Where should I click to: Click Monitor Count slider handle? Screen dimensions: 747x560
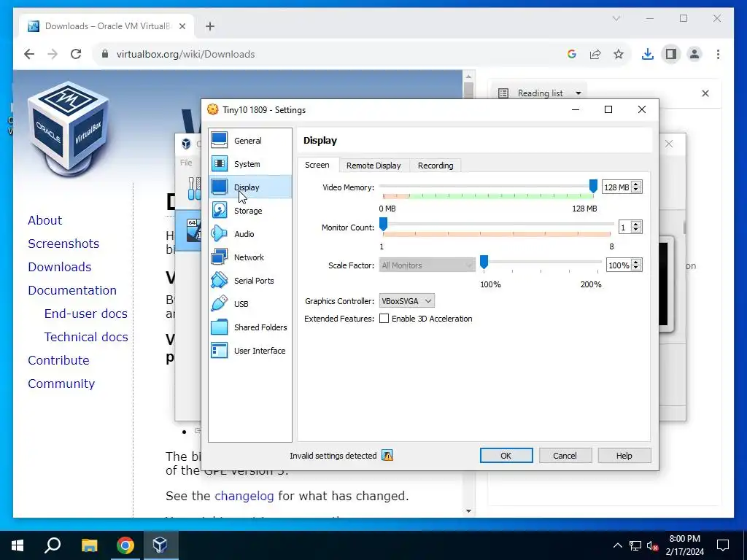pyautogui.click(x=383, y=224)
